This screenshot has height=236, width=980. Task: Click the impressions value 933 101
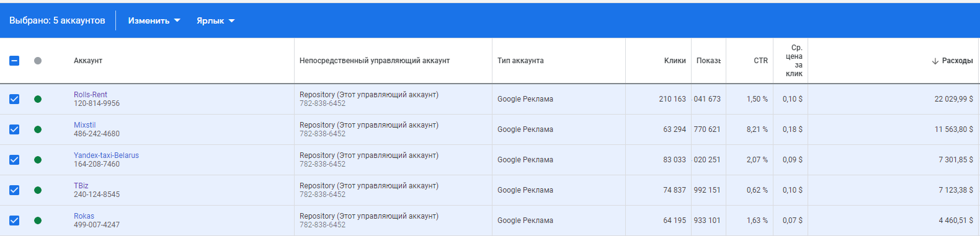[x=707, y=221]
